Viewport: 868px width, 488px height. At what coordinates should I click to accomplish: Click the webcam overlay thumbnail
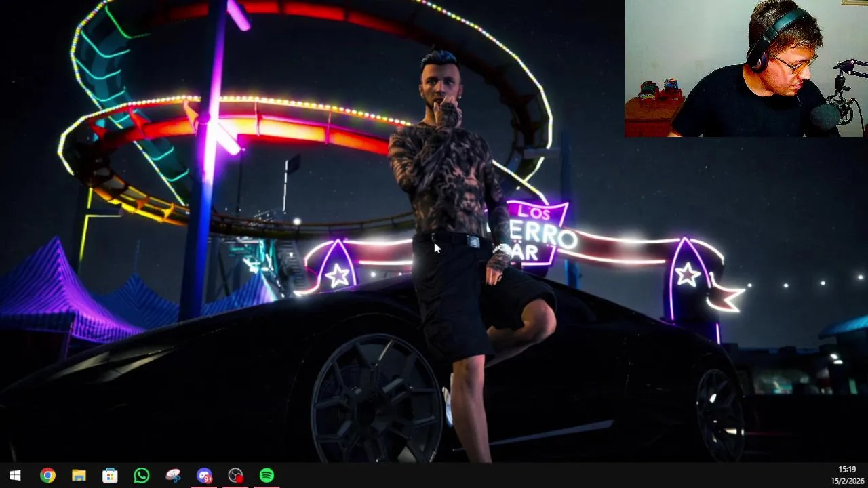(746, 68)
